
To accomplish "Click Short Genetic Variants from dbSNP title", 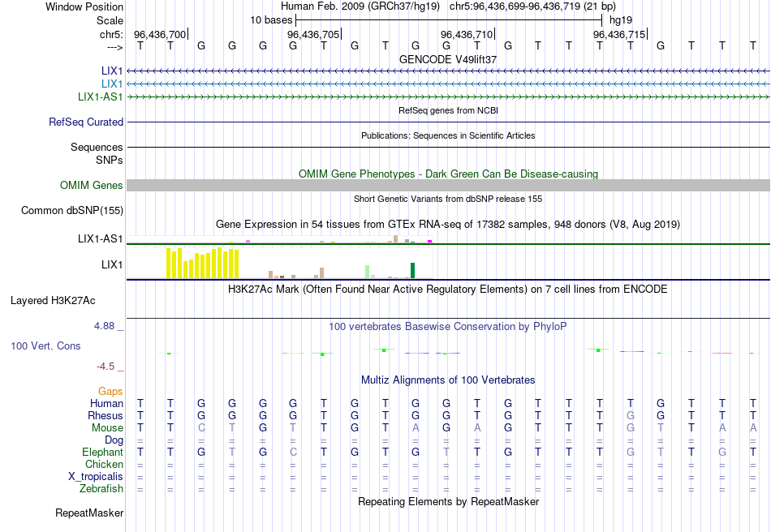I will pyautogui.click(x=448, y=199).
